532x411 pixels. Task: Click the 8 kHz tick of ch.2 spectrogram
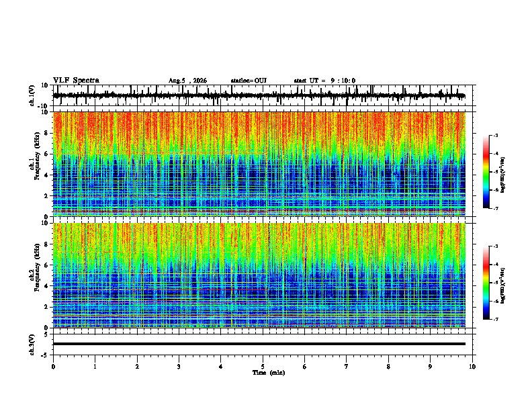(x=47, y=244)
